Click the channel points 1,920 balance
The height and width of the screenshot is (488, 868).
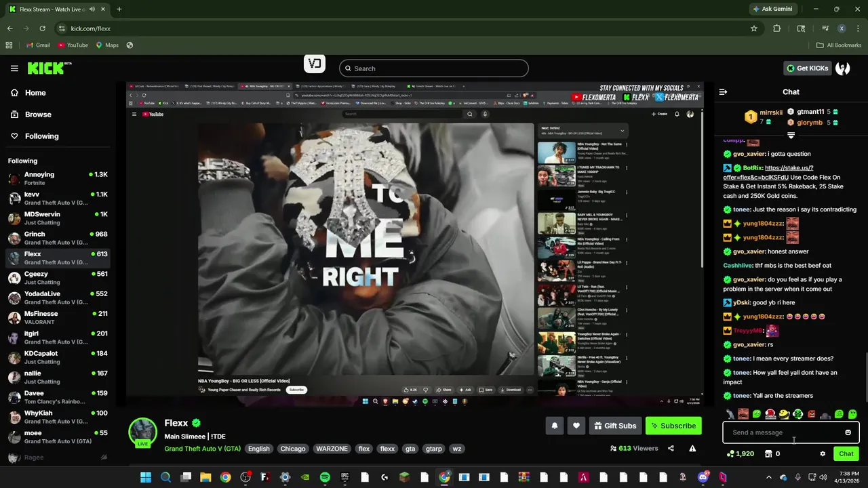pos(741,453)
